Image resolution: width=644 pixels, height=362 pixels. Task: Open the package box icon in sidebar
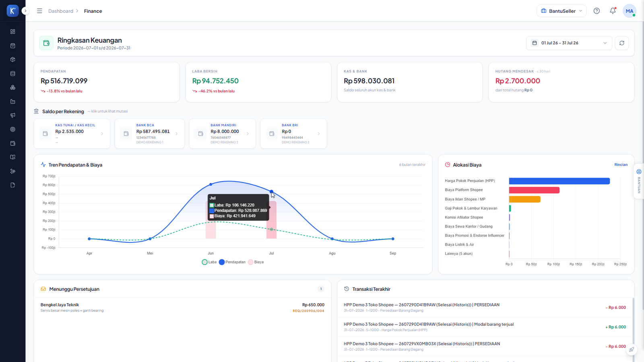pyautogui.click(x=13, y=60)
